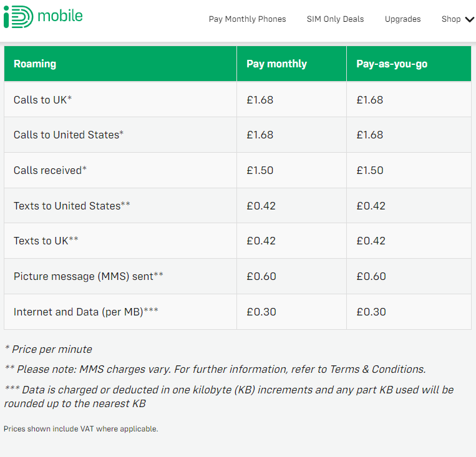Open the Pay Monthly Phones menu item
Viewport: 476px width, 457px height.
pyautogui.click(x=247, y=19)
